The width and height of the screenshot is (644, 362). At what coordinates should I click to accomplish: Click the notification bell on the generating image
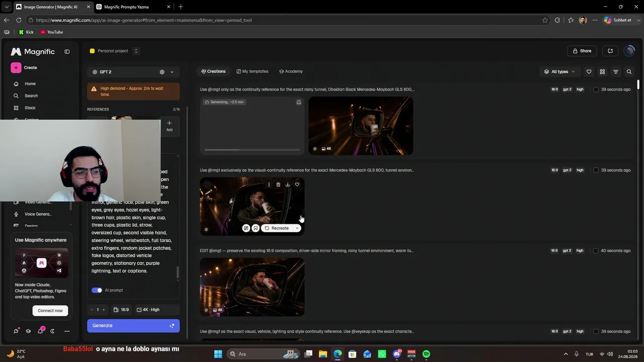coord(298,102)
